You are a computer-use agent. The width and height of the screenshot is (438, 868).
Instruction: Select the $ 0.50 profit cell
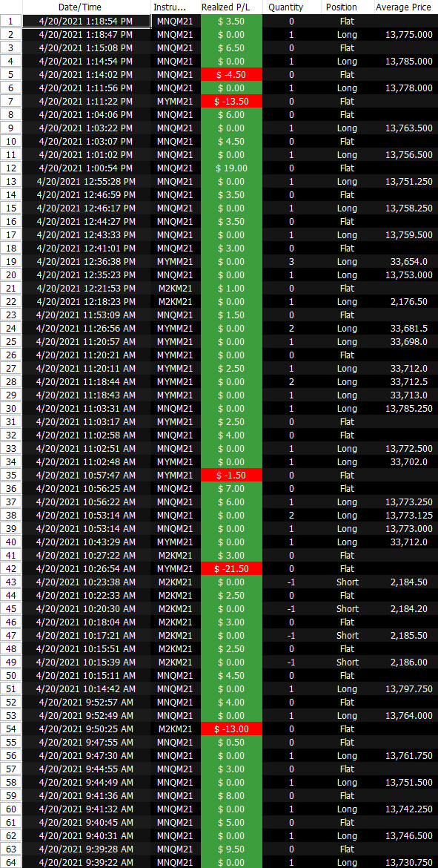coord(231,742)
